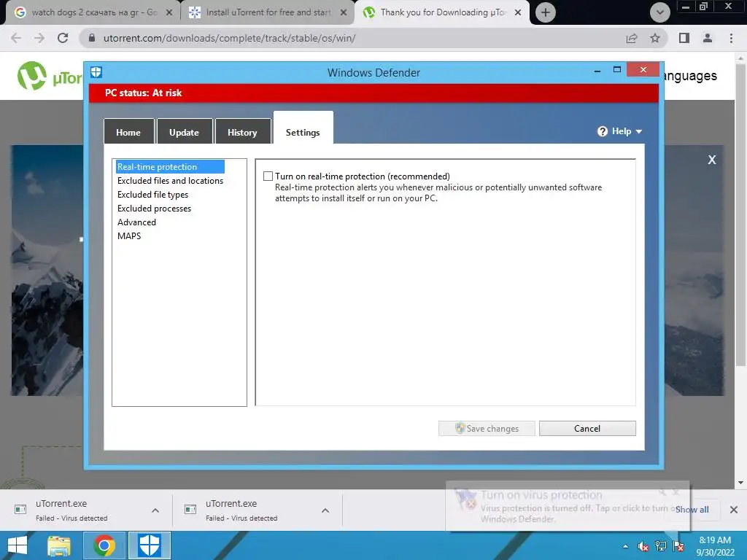Show hidden tray icons arrow
Screen dimensions: 747x560
(625, 546)
